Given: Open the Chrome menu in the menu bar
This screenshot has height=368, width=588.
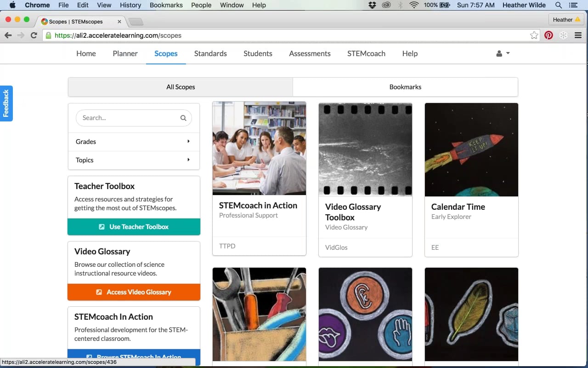Looking at the screenshot, I should tap(37, 5).
